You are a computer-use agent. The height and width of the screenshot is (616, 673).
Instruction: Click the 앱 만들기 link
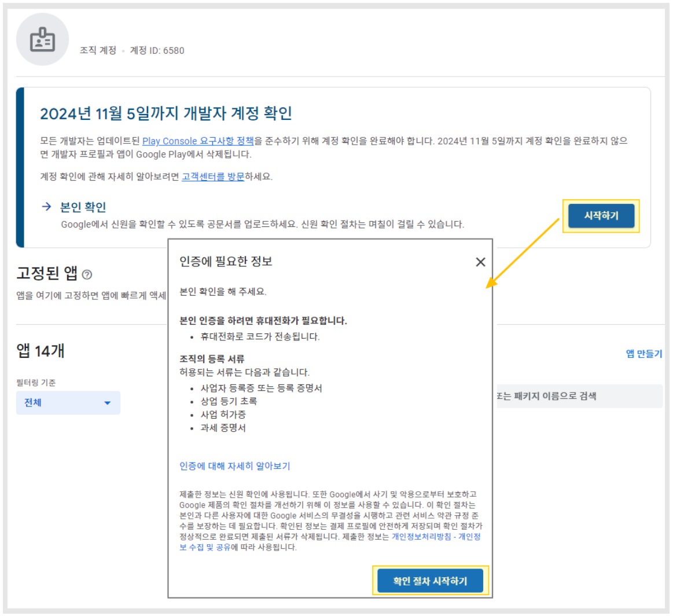pyautogui.click(x=644, y=354)
